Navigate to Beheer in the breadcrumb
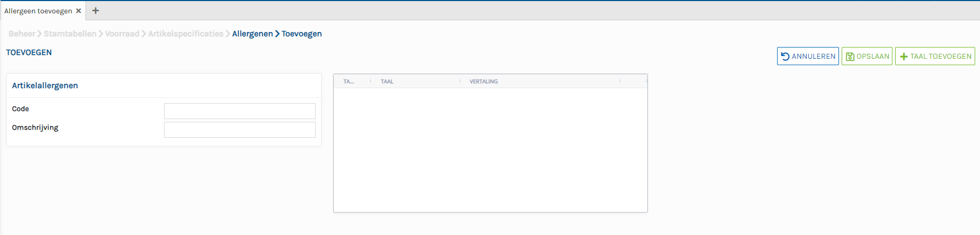This screenshot has width=980, height=235. [22, 34]
